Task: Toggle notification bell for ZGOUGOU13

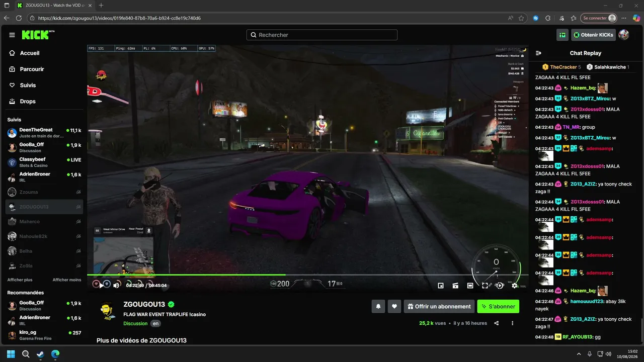Action: [x=378, y=306]
